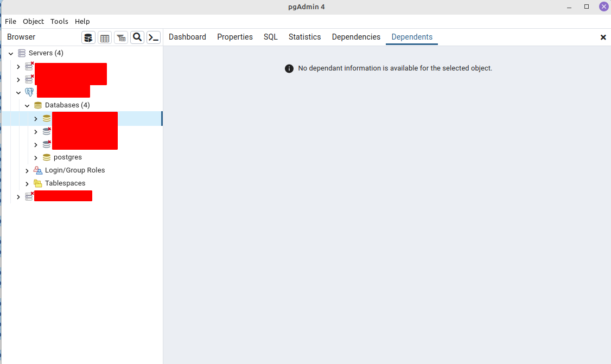The width and height of the screenshot is (611, 364).
Task: Click the Dependencies tab label
Action: point(356,36)
